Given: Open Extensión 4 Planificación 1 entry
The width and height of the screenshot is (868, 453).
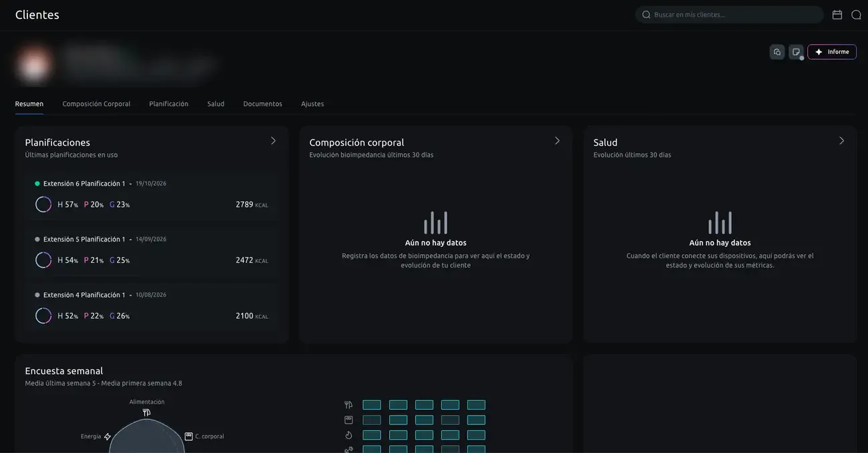Looking at the screenshot, I should 152,306.
